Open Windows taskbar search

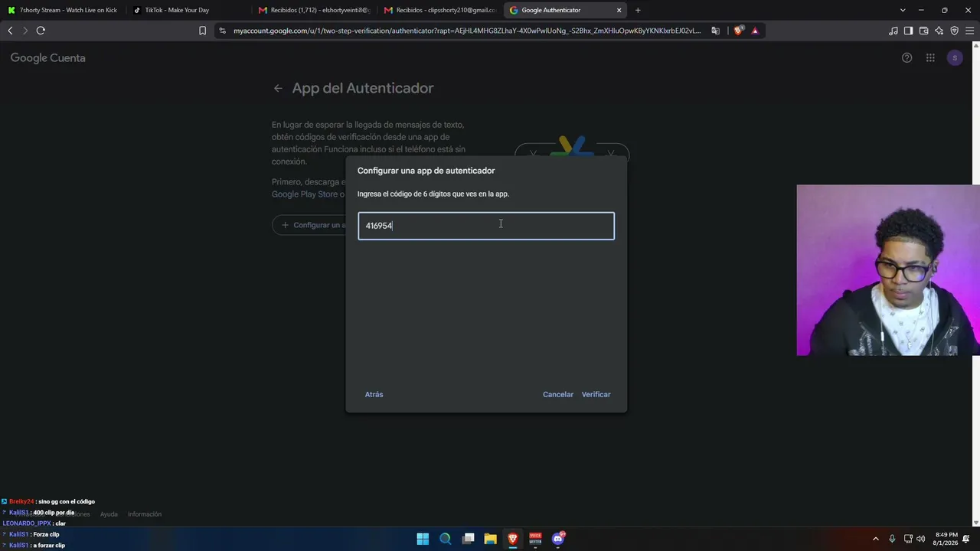coord(445,539)
